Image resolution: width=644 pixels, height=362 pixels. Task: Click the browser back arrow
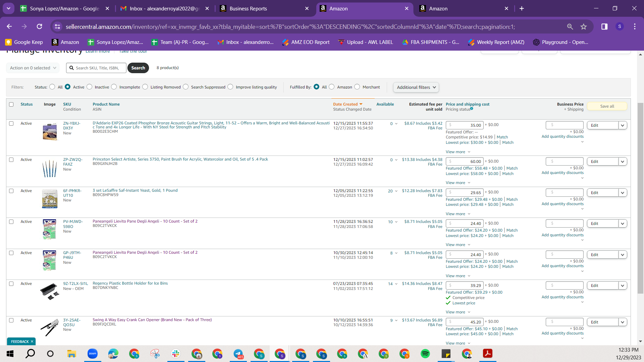(9, 26)
